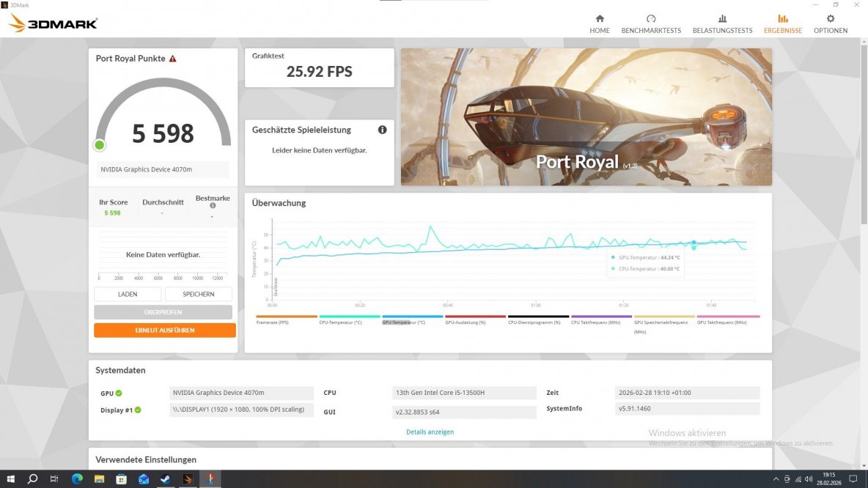Click the green checkmark next to GPU
This screenshot has width=868, height=488.
(x=119, y=393)
